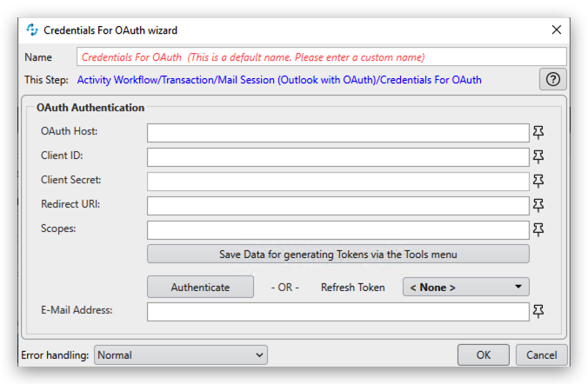The height and width of the screenshot is (384, 588).
Task: Click the 'Client ID:' label
Action: click(62, 156)
